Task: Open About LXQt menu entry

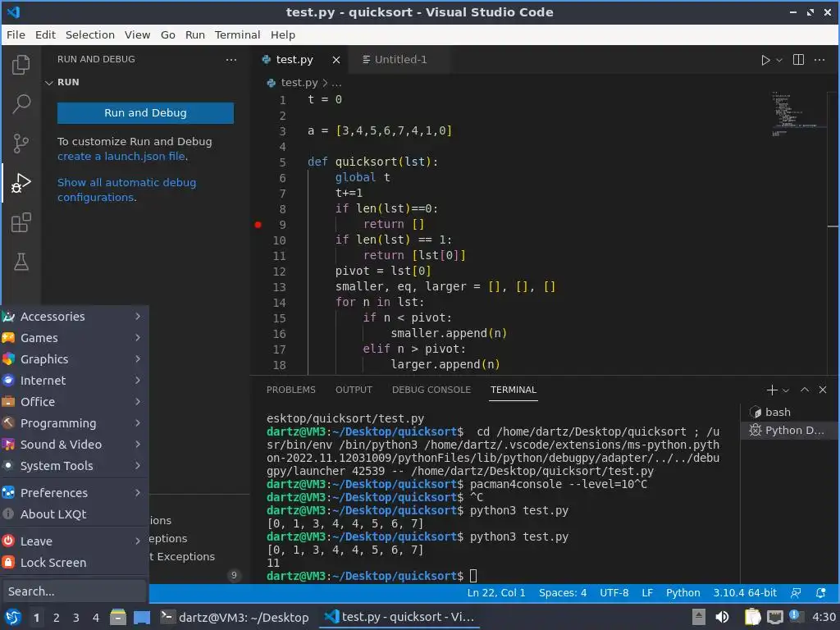Action: click(x=75, y=514)
